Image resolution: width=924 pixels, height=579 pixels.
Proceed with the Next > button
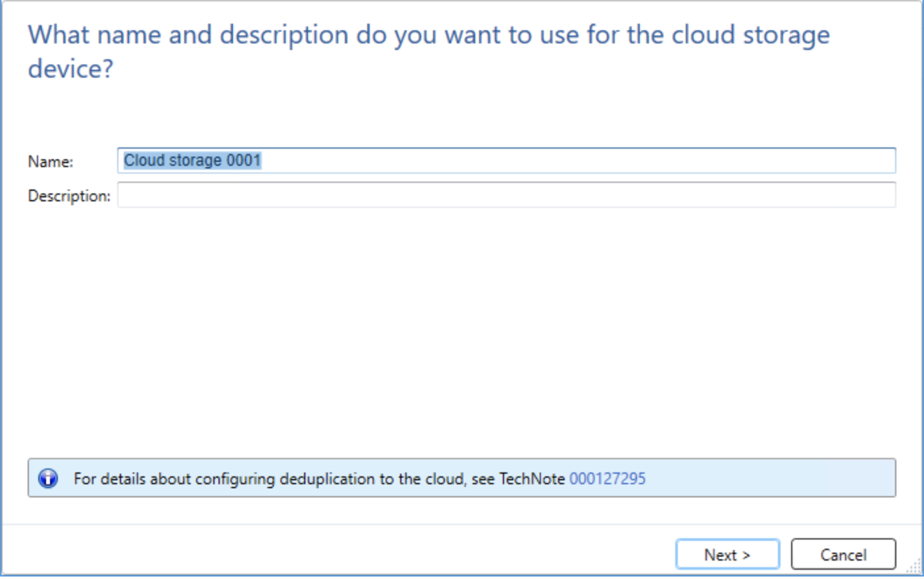pyautogui.click(x=727, y=555)
